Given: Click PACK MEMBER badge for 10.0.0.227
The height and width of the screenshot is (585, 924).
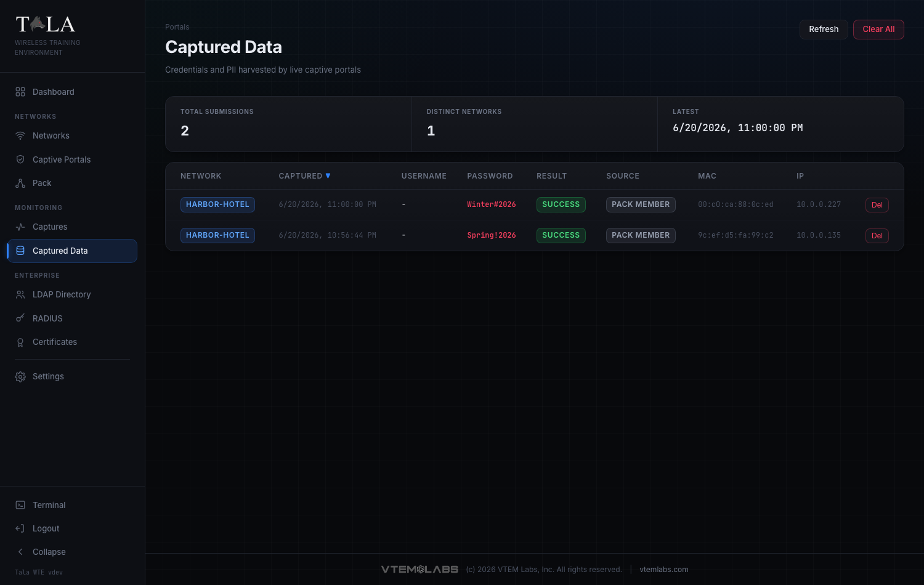Looking at the screenshot, I should (641, 204).
